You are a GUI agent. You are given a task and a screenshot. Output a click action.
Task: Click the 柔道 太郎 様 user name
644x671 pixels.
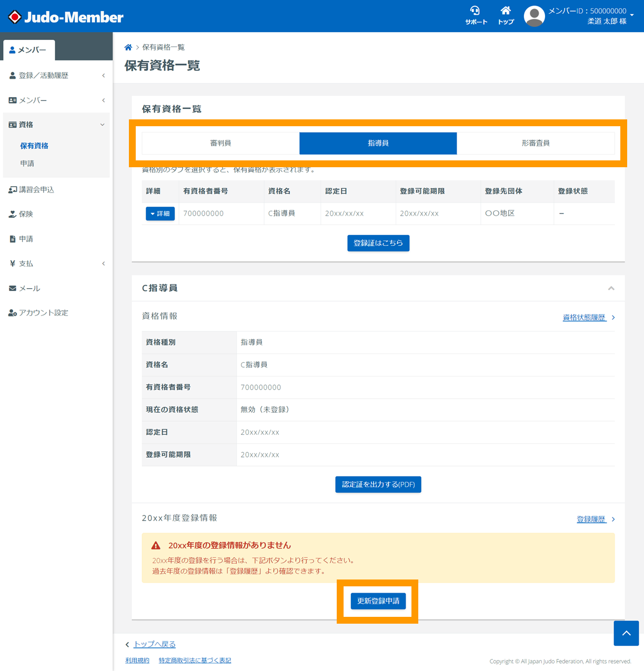coord(607,22)
